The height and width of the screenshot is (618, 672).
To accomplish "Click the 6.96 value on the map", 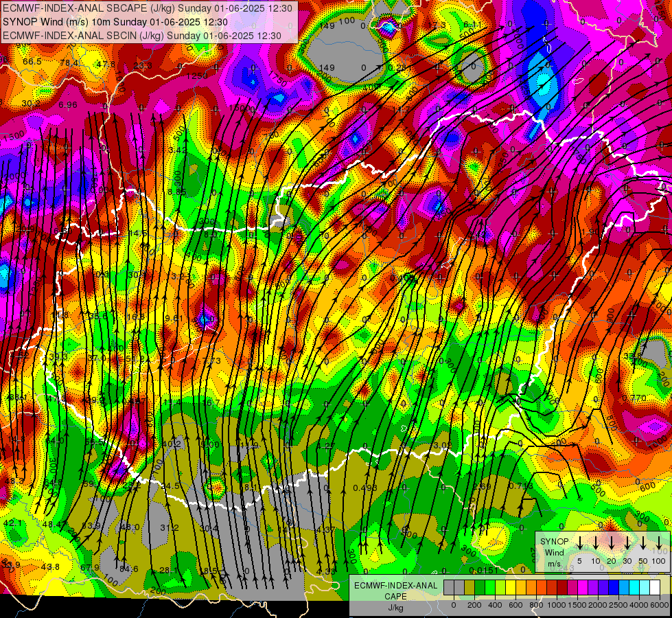I will (68, 104).
